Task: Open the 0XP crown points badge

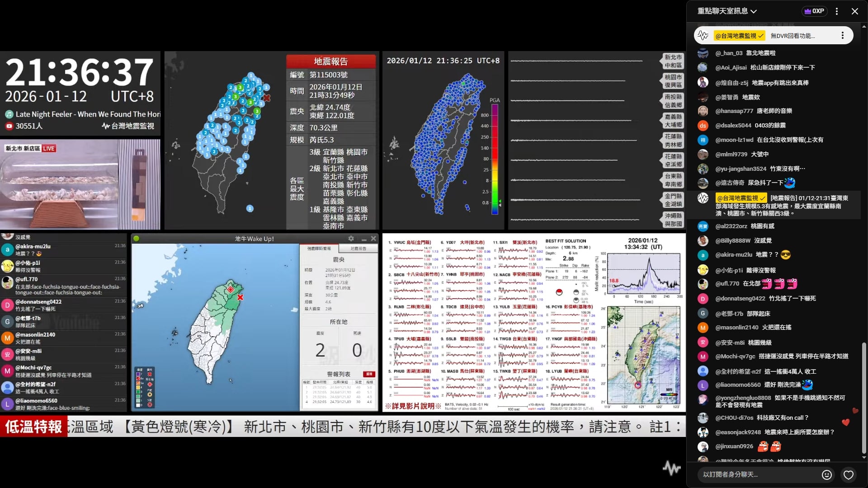Action: click(814, 11)
